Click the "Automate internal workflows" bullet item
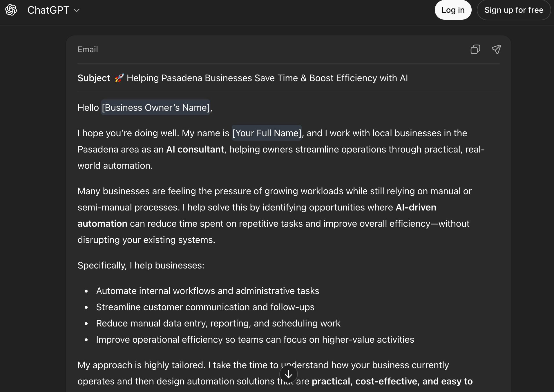The width and height of the screenshot is (554, 392). click(207, 291)
